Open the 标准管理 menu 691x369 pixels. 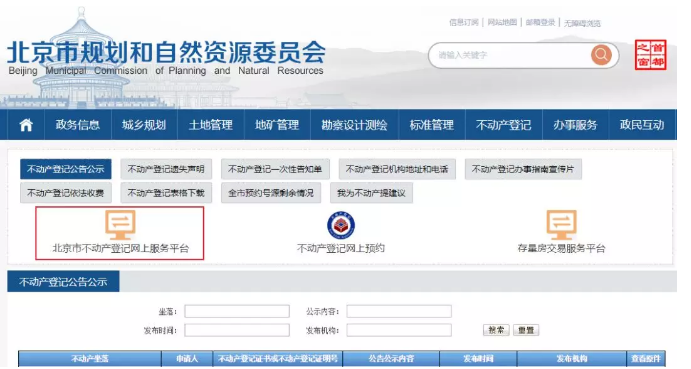click(x=432, y=125)
